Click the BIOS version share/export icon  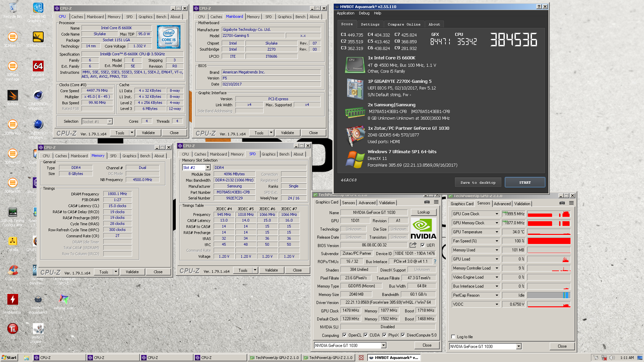(413, 245)
